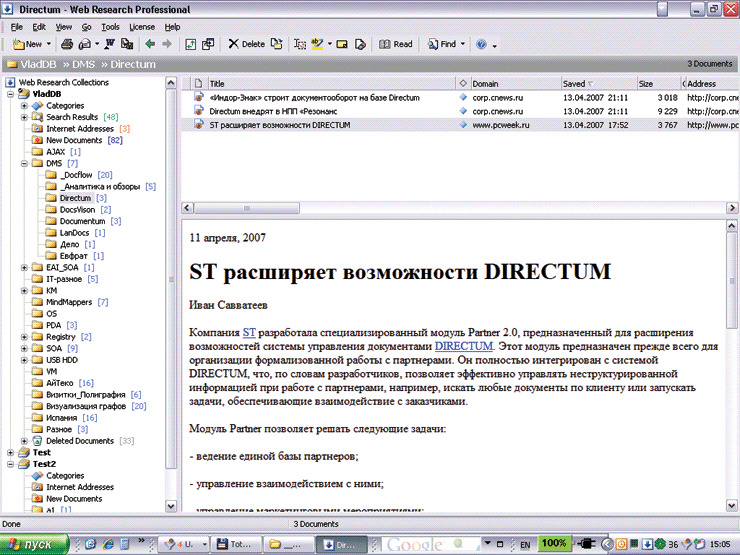Screen dimensions: 740x555
Task: Click the EN language indicator in the taskbar
Action: tap(525, 545)
